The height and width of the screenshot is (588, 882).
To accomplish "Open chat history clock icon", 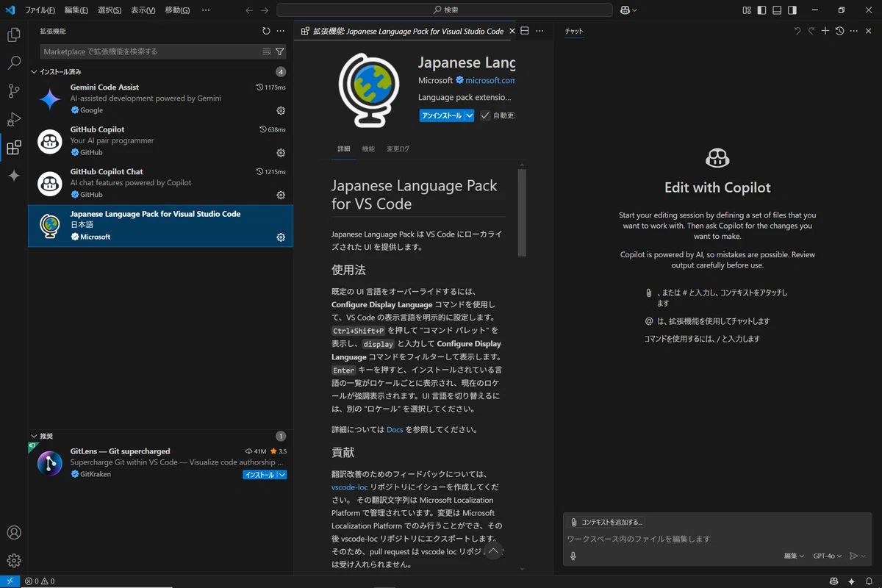I will (x=839, y=31).
